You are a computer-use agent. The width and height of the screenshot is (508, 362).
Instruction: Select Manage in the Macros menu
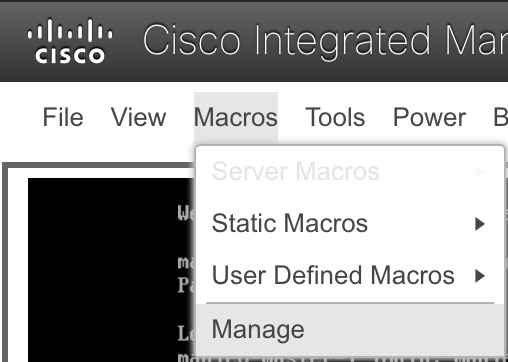click(x=350, y=329)
